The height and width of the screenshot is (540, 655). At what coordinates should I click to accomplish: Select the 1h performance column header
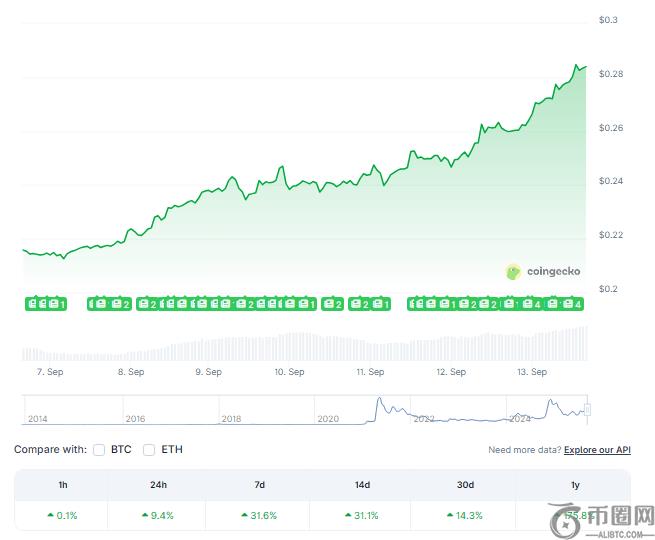[63, 485]
